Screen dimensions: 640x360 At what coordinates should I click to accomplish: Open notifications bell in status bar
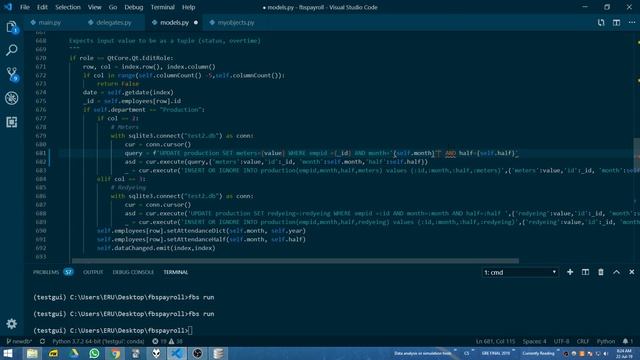click(627, 341)
